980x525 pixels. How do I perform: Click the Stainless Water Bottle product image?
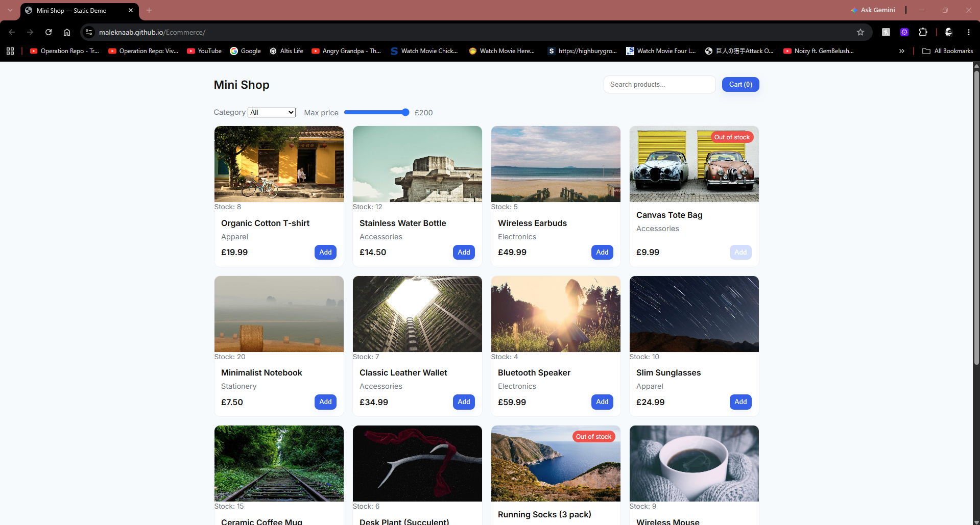[417, 164]
